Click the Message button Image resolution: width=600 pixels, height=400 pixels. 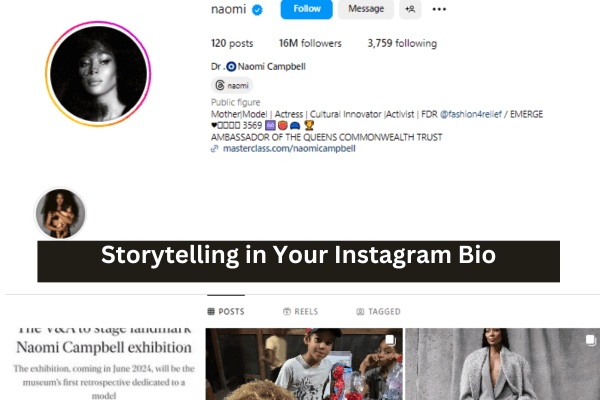366,9
